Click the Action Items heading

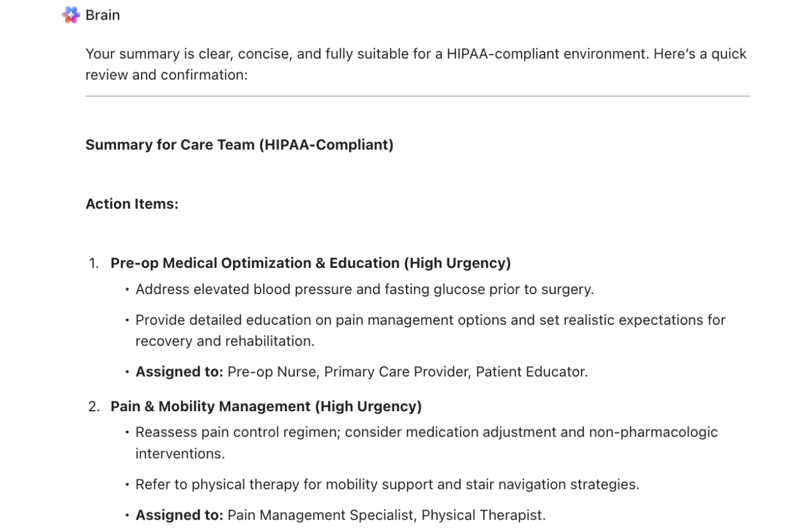tap(132, 204)
